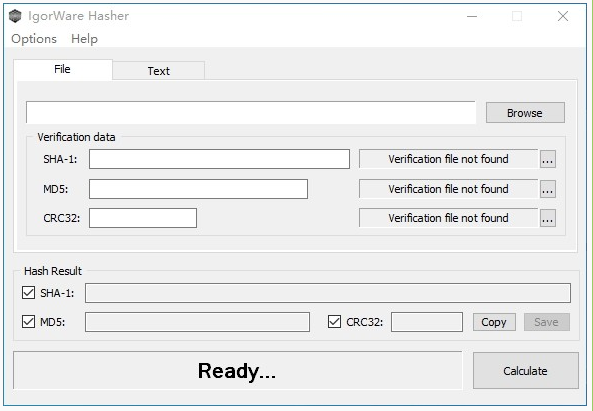Image resolution: width=593 pixels, height=411 pixels.
Task: Click the Save button
Action: point(546,322)
